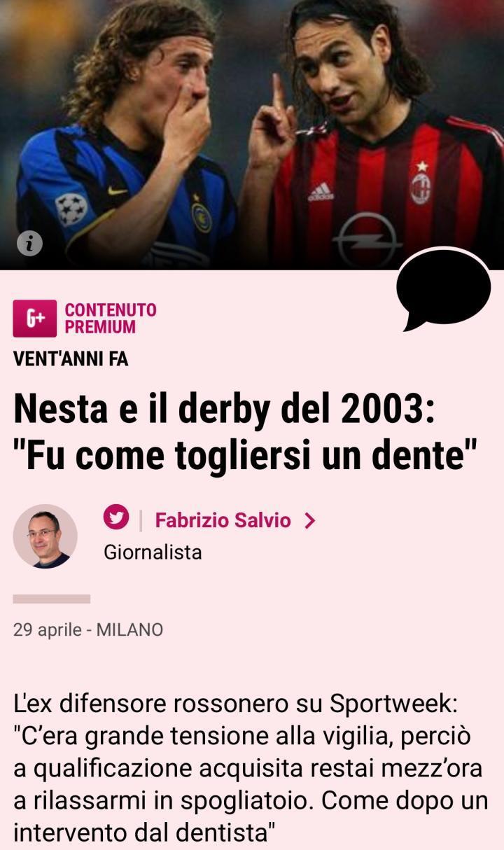Screen dimensions: 504x850
Task: Tap Fabrizio Salvio's profile photo
Action: (45, 536)
